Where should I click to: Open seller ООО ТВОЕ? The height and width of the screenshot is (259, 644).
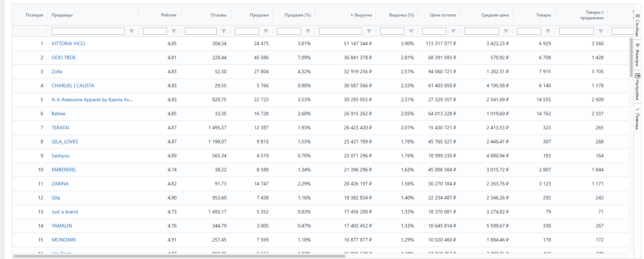coord(64,57)
